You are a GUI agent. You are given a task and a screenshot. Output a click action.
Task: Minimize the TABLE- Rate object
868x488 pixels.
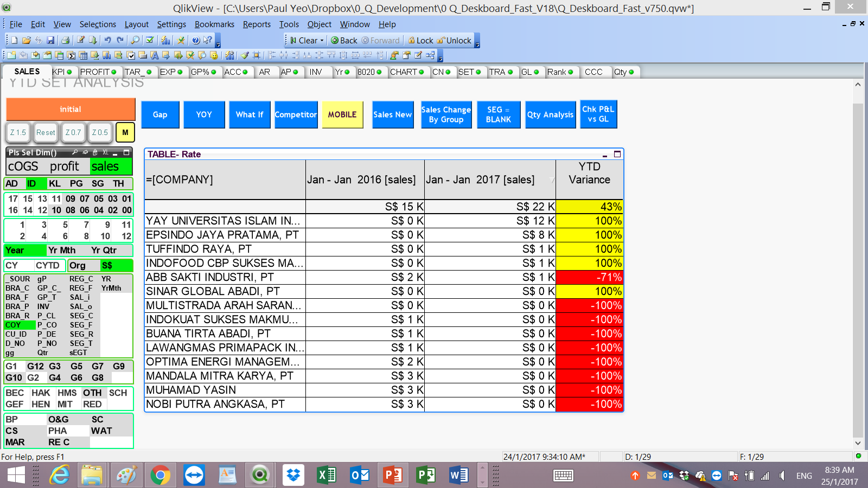pyautogui.click(x=605, y=155)
